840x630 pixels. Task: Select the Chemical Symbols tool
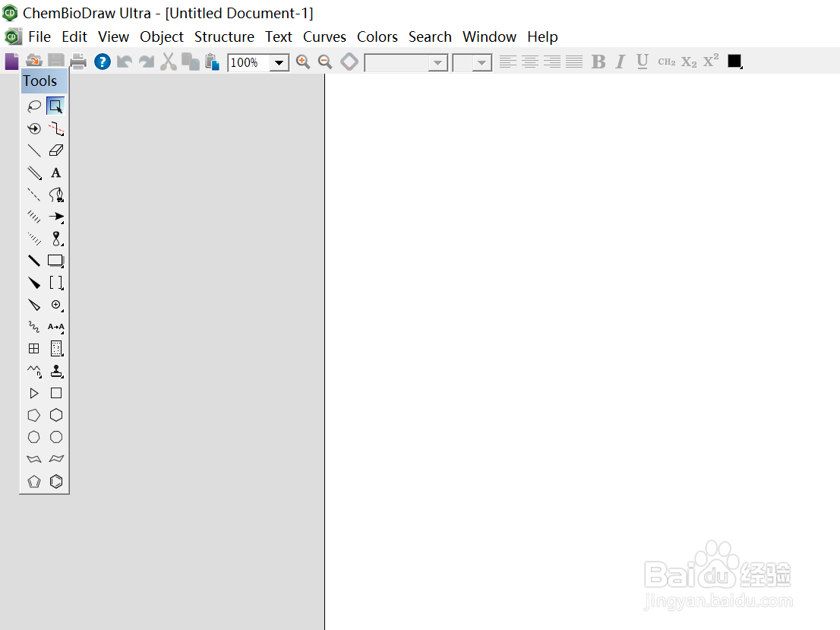point(55,305)
